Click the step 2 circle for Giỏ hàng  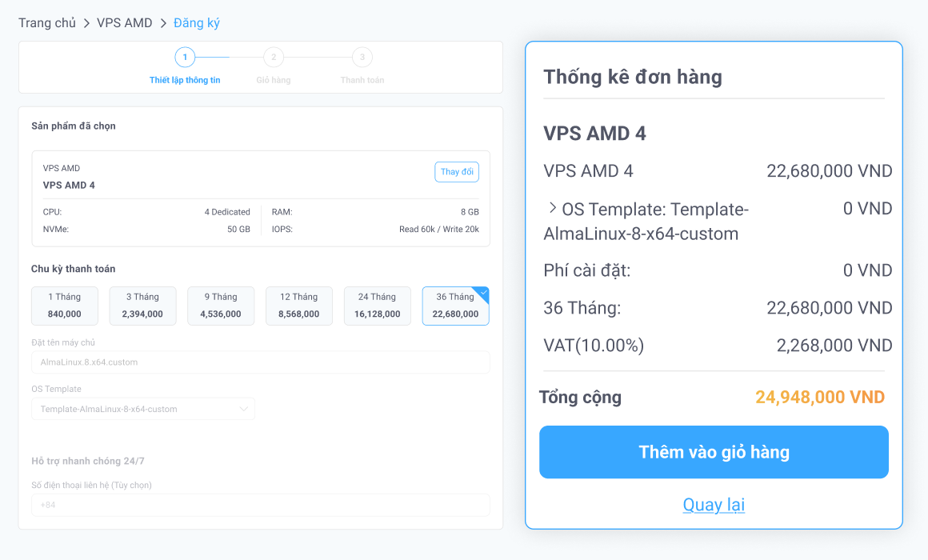pos(274,57)
